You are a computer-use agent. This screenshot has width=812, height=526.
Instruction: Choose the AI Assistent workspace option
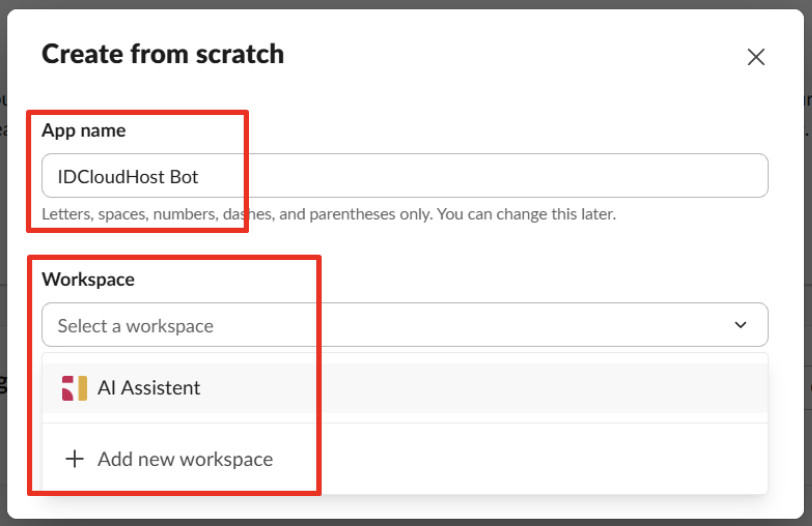coord(405,388)
